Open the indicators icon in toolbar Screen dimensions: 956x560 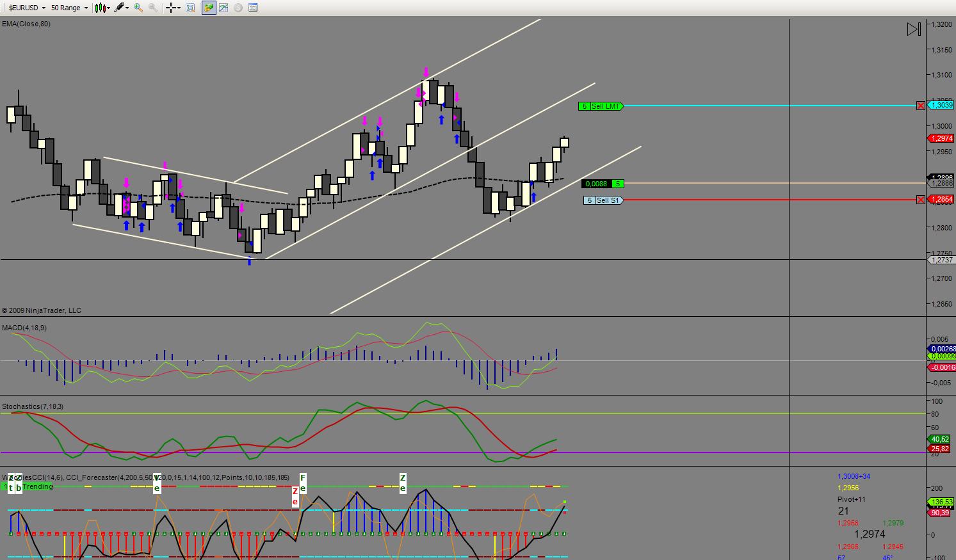pyautogui.click(x=223, y=8)
